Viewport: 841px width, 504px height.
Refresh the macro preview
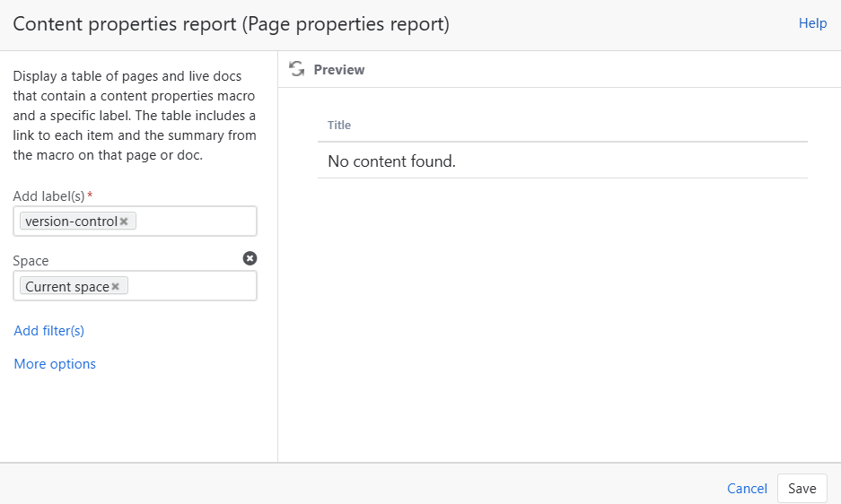tap(297, 69)
